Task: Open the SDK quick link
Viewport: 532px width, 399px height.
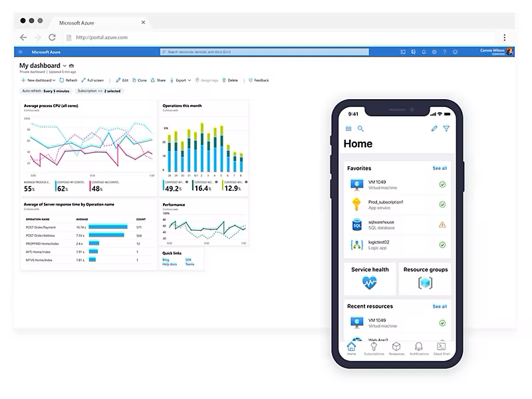Action: [188, 260]
